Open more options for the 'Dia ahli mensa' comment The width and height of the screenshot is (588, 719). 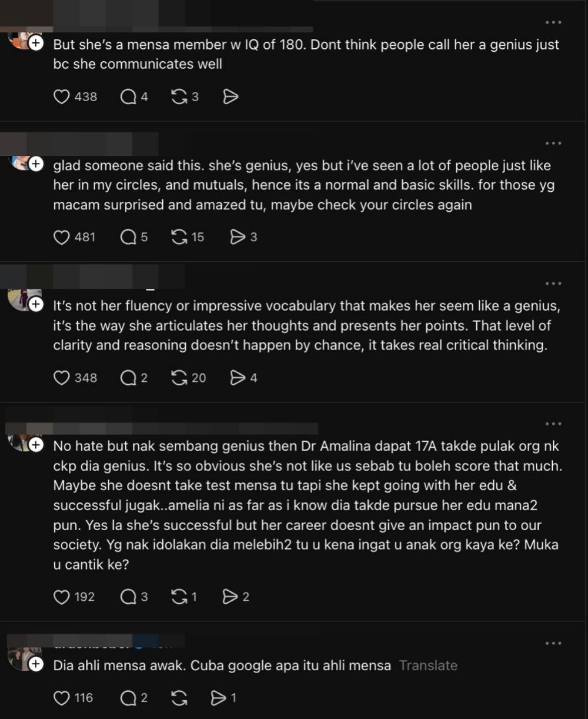[553, 643]
